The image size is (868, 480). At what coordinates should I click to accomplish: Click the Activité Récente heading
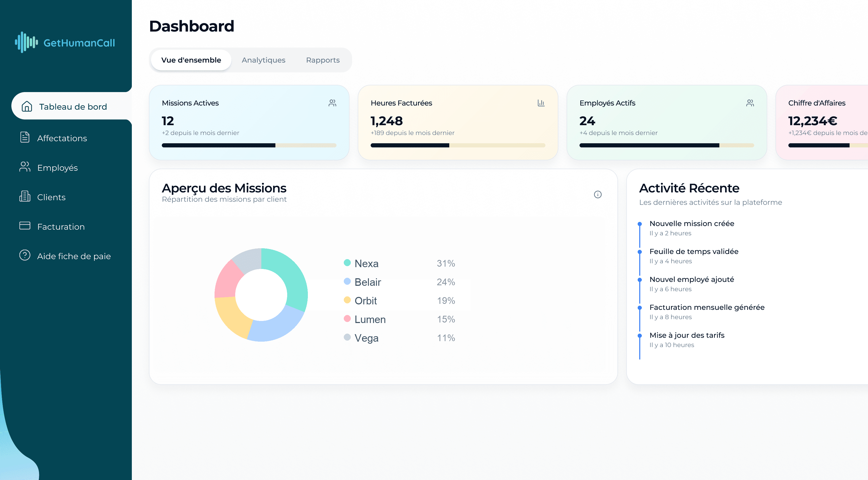coord(689,188)
